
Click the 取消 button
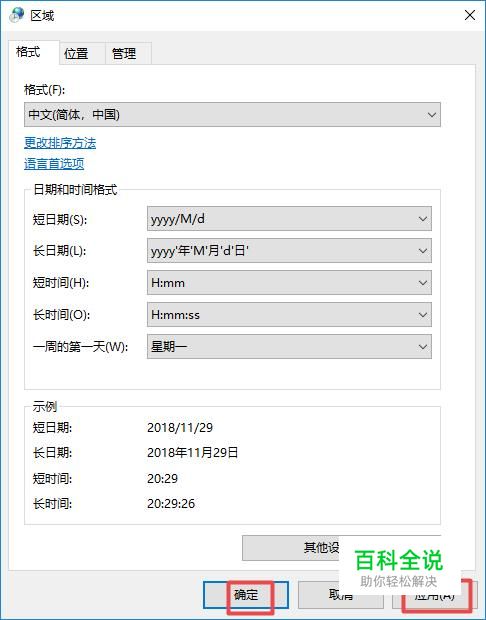point(340,595)
